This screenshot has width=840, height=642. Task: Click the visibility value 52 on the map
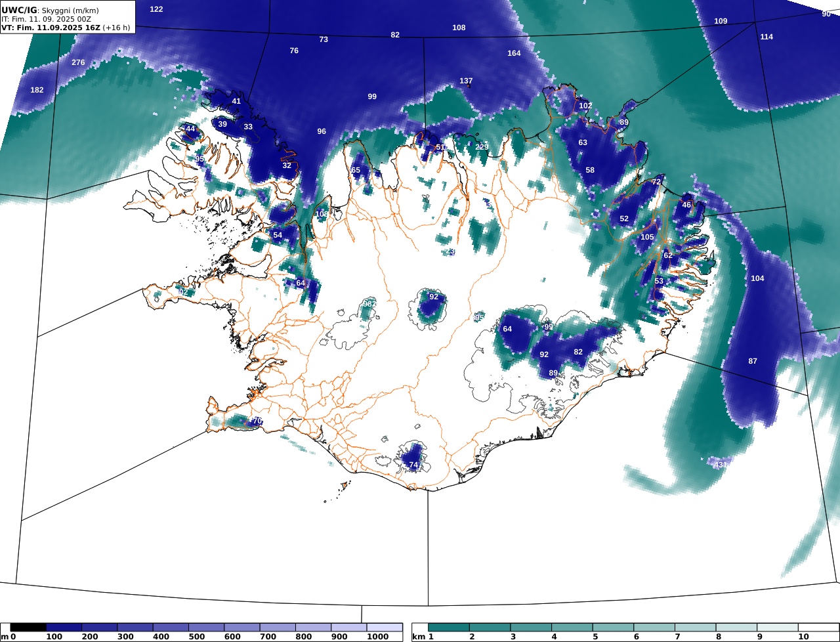coord(624,219)
